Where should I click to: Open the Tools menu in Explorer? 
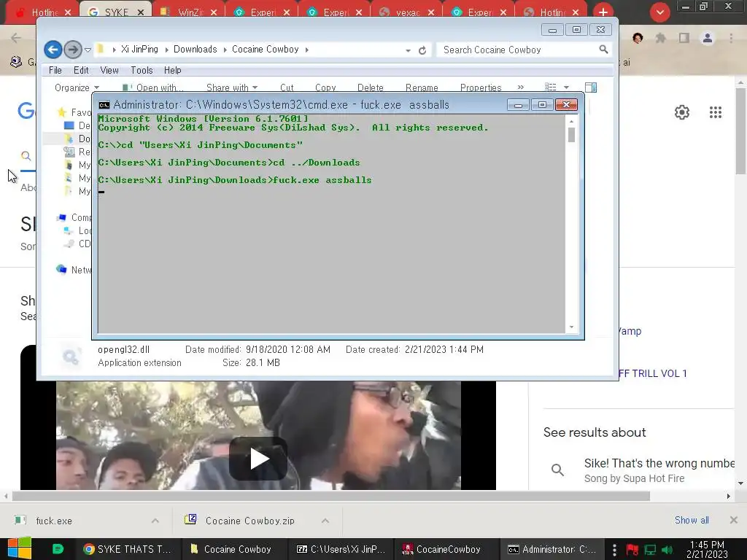click(x=142, y=71)
